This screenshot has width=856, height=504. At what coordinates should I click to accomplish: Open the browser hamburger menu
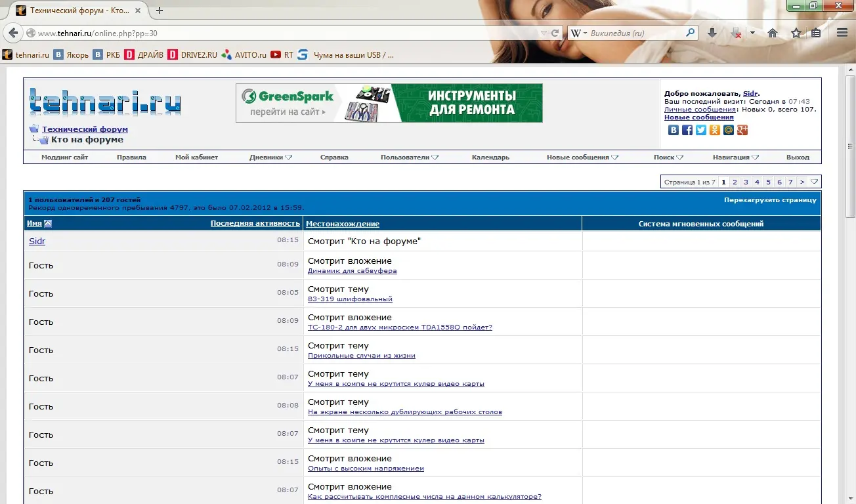pos(842,33)
